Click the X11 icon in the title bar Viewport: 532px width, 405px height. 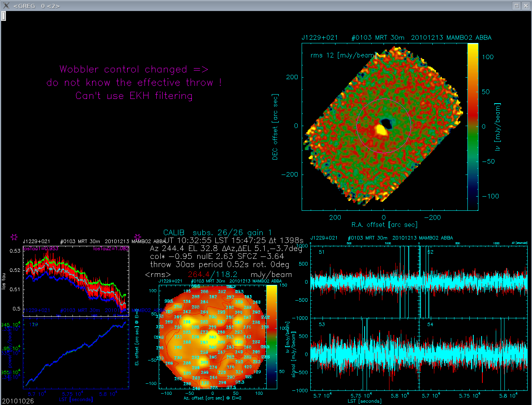6,6
